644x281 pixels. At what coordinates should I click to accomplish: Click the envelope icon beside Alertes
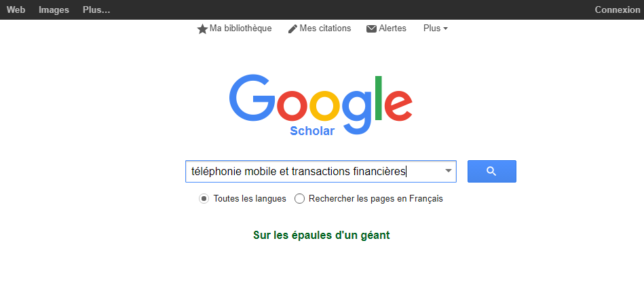click(x=371, y=29)
